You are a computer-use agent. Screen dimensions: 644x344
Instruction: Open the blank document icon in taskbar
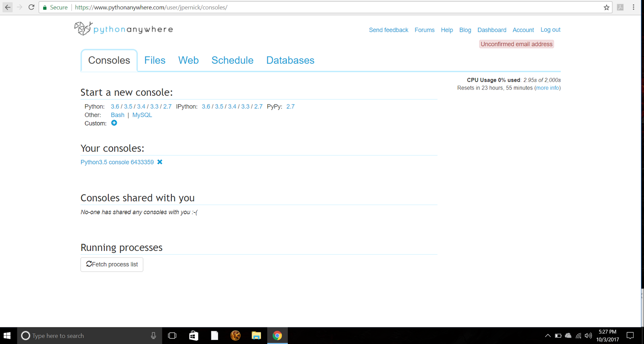click(215, 336)
